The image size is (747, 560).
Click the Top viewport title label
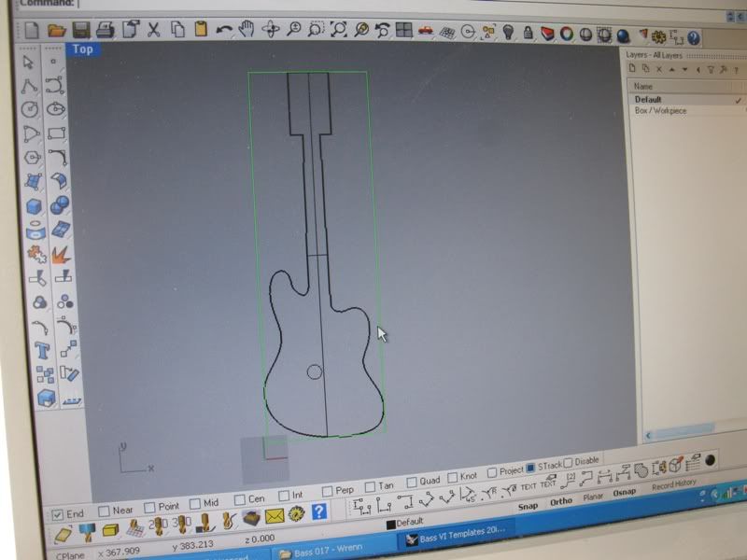(x=82, y=49)
